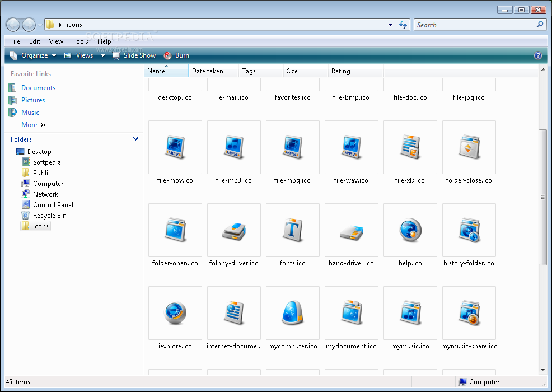
Task: Open Music favorite link
Action: 30,113
